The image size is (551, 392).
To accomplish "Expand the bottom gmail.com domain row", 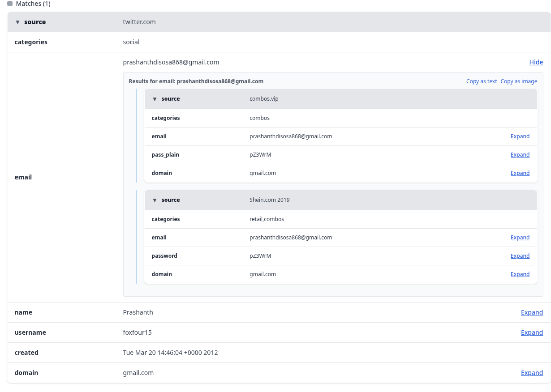I will pos(532,373).
